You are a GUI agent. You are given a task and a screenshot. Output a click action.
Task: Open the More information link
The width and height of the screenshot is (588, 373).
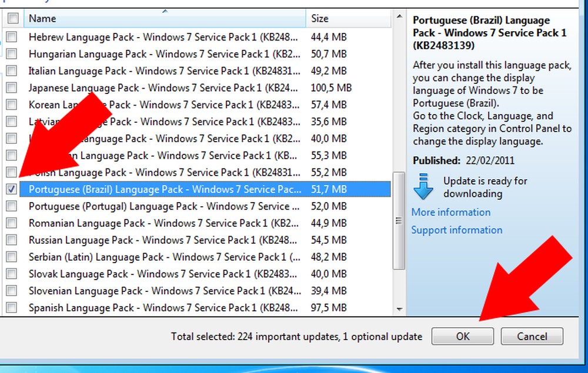click(450, 212)
